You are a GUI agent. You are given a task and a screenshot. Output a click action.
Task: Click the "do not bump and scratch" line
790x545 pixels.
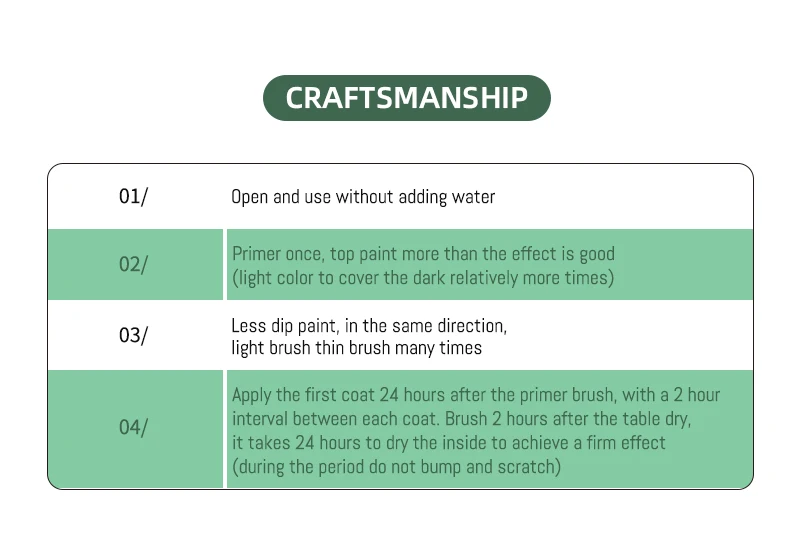coord(396,465)
